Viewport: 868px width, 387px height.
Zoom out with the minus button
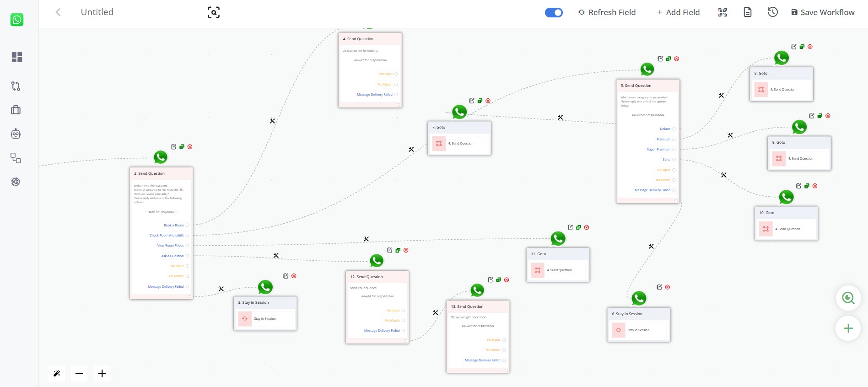pos(79,374)
